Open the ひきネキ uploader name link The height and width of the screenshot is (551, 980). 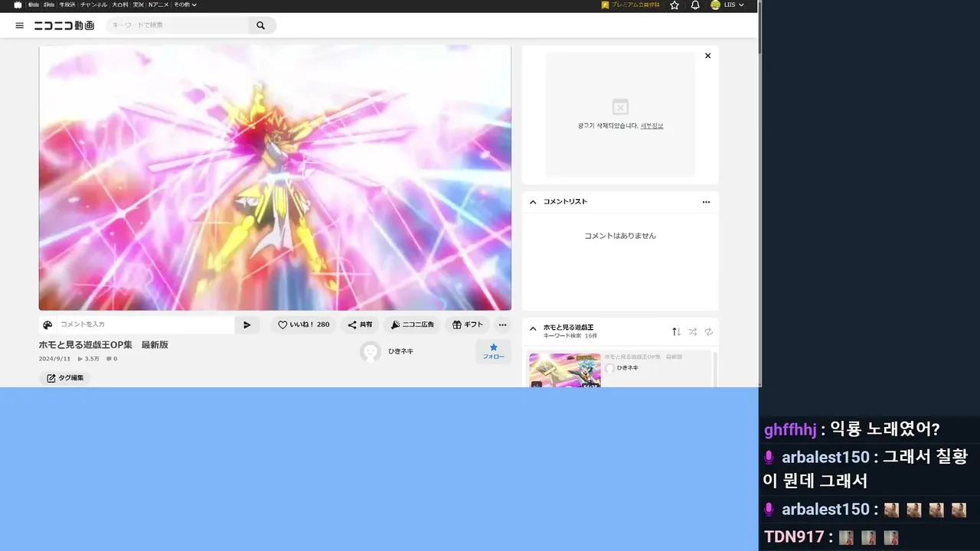pos(400,351)
